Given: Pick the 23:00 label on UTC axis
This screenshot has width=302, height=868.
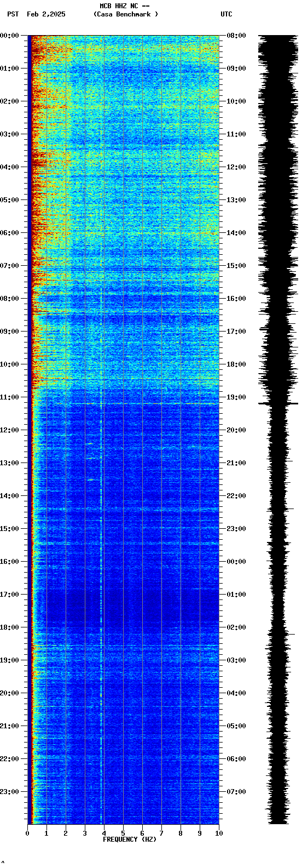Looking at the screenshot, I should click(x=236, y=529).
